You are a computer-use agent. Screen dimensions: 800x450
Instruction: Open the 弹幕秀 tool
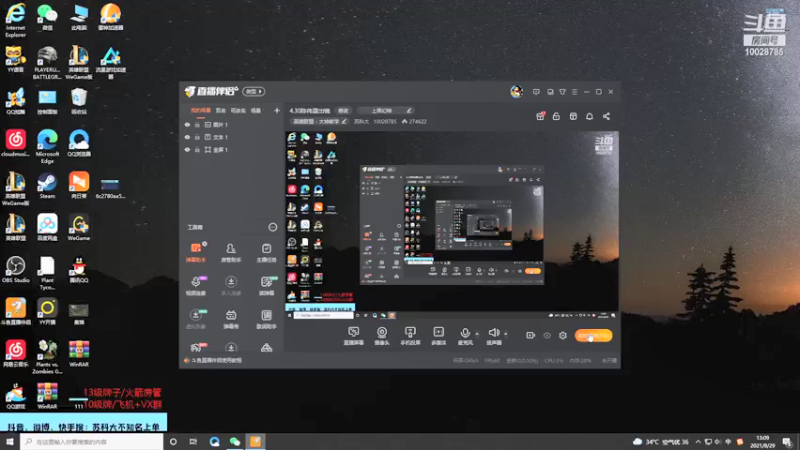pos(231,319)
